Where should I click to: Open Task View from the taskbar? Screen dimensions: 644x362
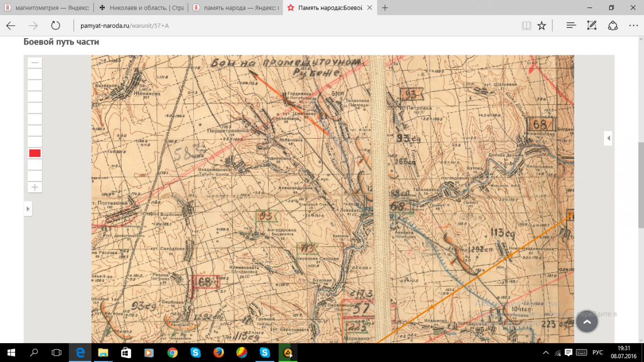56,352
